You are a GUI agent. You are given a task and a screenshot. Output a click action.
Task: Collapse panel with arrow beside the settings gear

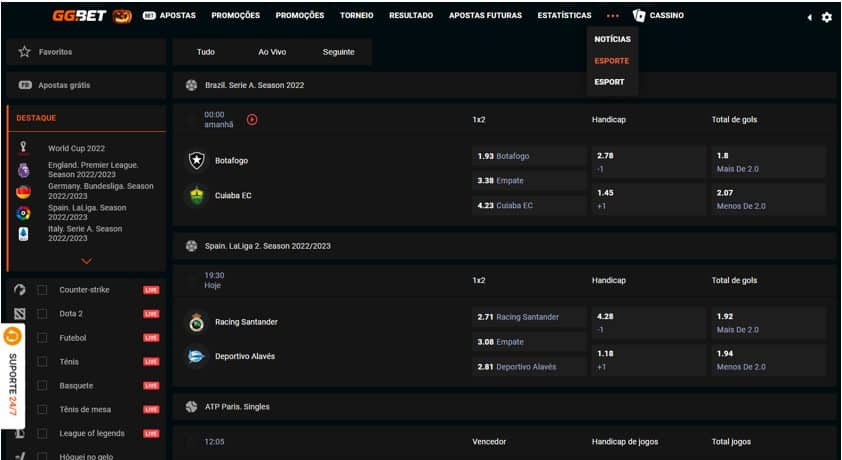[809, 17]
